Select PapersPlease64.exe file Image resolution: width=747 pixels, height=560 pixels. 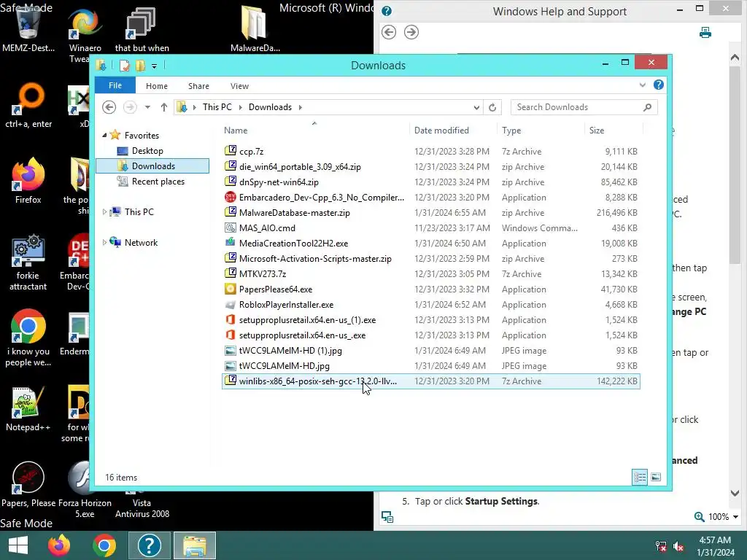(x=430, y=289)
